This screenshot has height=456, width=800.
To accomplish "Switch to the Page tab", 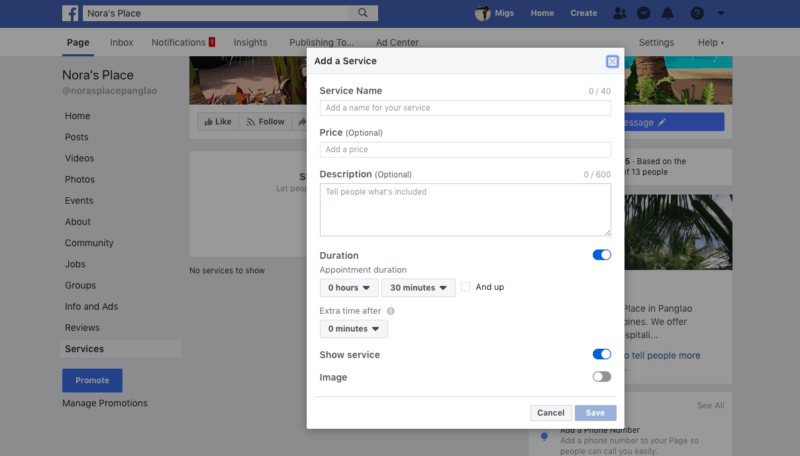I will (x=78, y=42).
